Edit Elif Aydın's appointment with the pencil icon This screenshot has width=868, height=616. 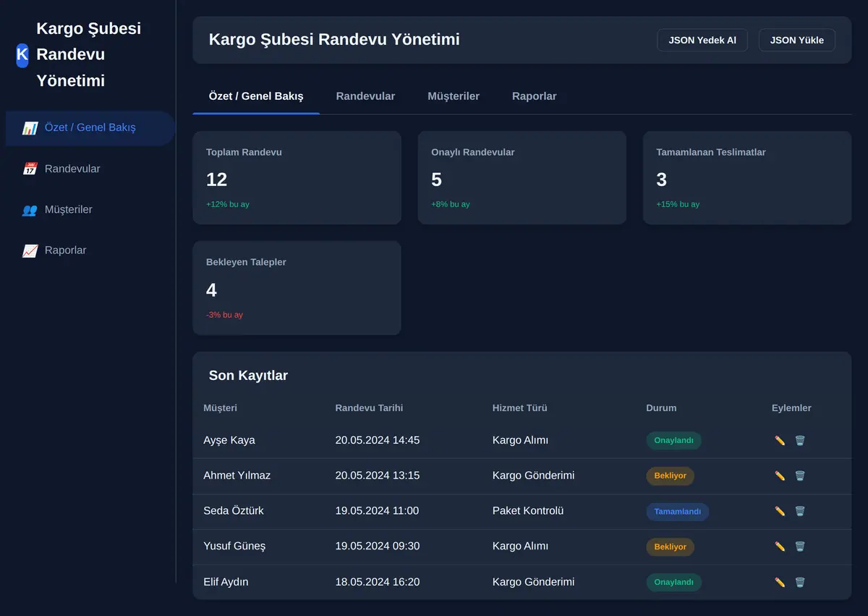[780, 582]
